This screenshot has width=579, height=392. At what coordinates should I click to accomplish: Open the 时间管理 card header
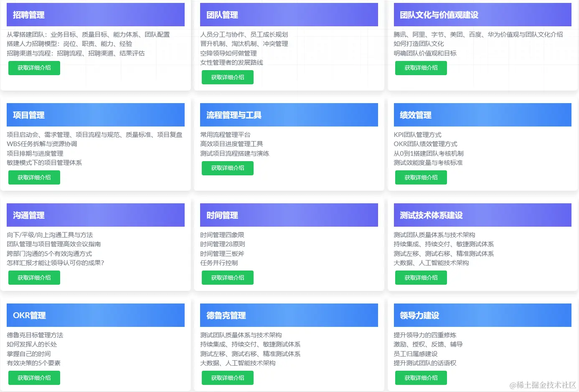coord(288,215)
